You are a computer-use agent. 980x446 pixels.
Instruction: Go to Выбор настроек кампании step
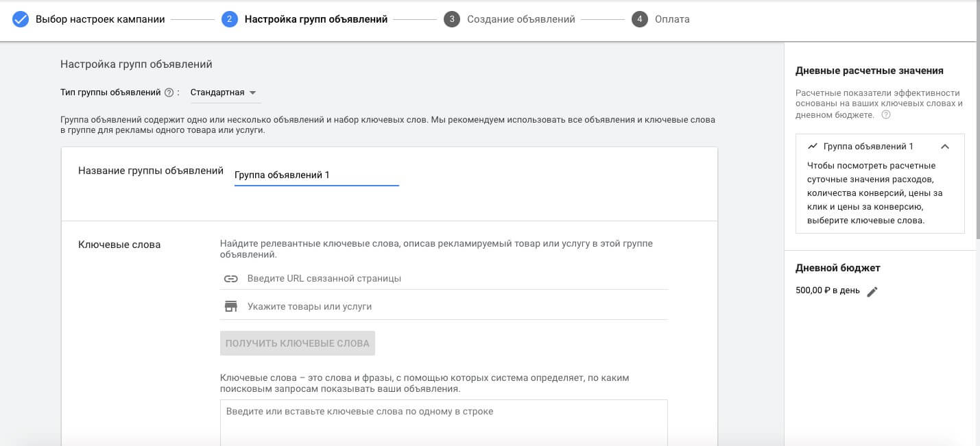coord(100,19)
